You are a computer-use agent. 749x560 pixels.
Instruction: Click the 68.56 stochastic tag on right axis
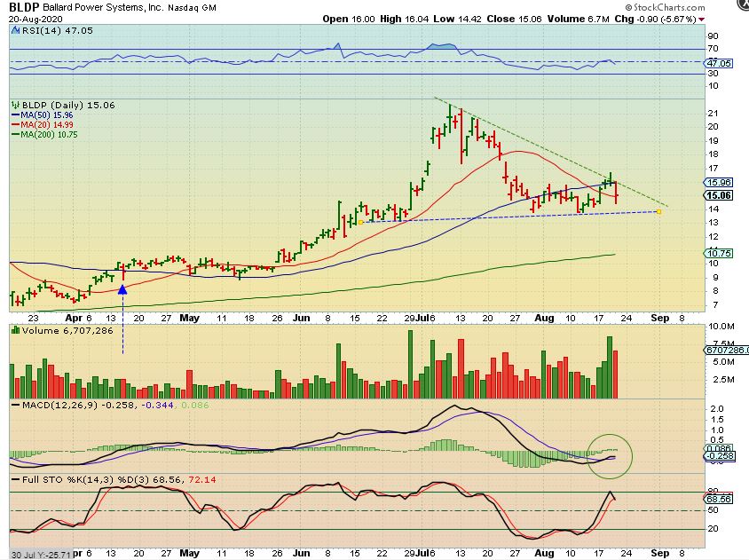pos(719,499)
